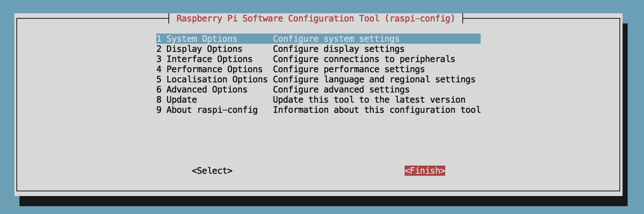
Task: Click the 'Configure performance settings' description
Action: click(x=349, y=70)
